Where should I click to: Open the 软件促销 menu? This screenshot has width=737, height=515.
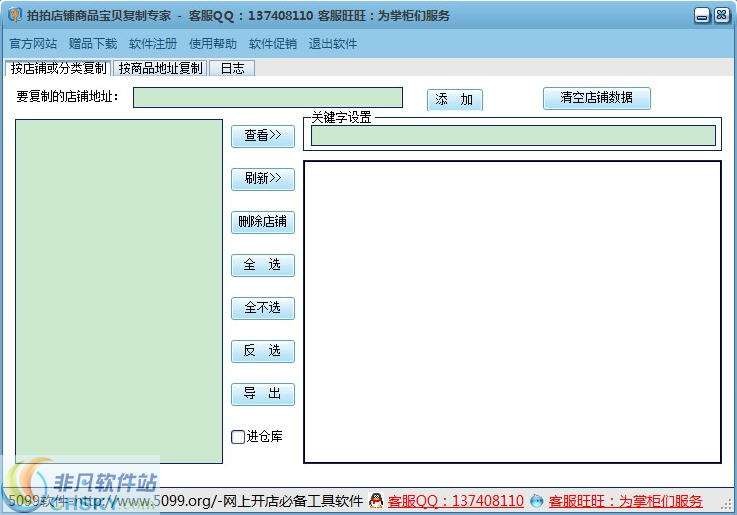pyautogui.click(x=273, y=44)
